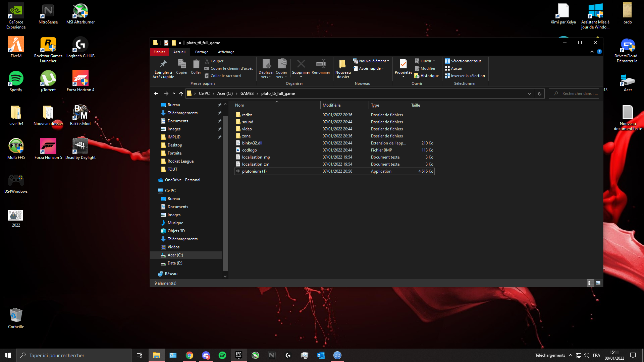This screenshot has width=644, height=362.
Task: Open Réseau in navigation pane
Action: 171,274
